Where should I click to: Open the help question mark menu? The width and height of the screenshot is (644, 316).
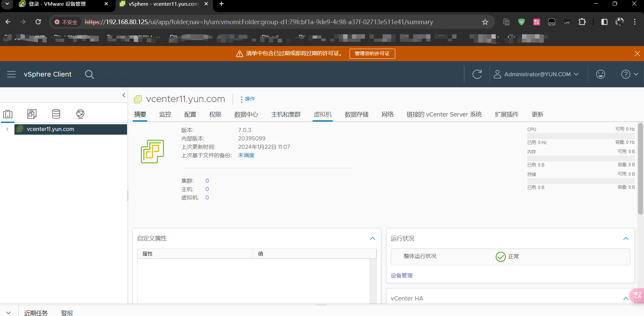point(630,74)
